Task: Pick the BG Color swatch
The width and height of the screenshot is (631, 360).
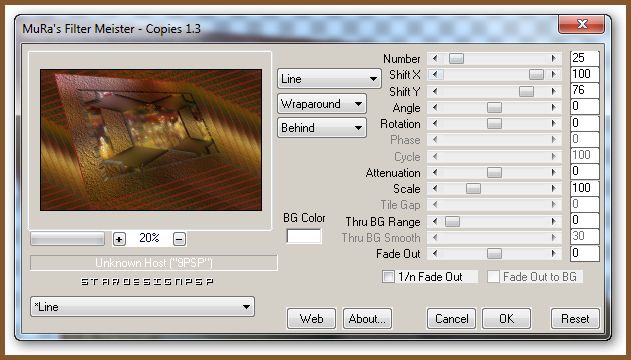Action: pyautogui.click(x=304, y=236)
